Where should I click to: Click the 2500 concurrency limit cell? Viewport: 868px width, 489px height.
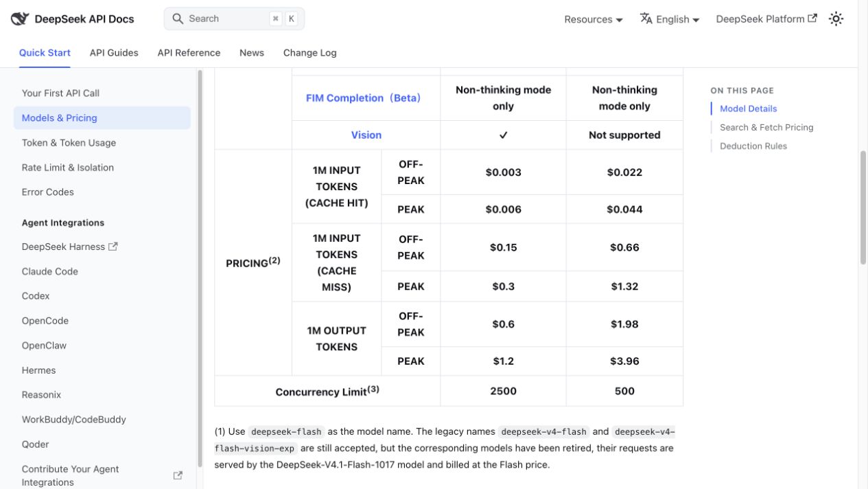pyautogui.click(x=504, y=391)
